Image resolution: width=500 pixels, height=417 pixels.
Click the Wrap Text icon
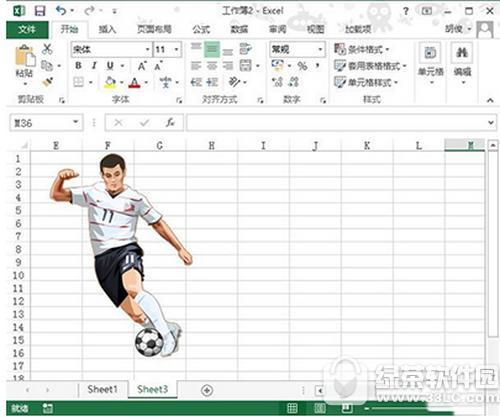pos(246,49)
